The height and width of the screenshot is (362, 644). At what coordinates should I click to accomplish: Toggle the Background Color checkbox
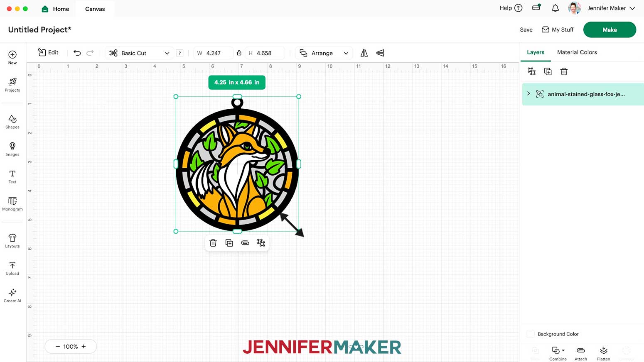(531, 334)
